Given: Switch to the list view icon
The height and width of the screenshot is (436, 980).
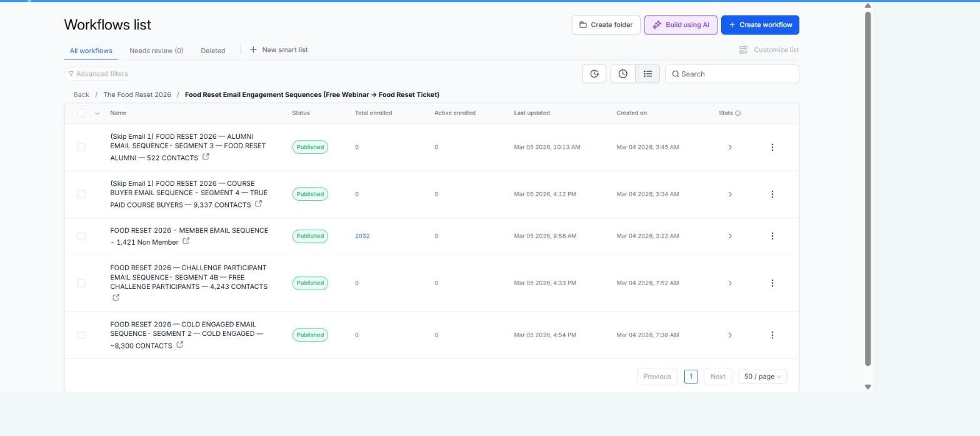Looking at the screenshot, I should point(647,74).
